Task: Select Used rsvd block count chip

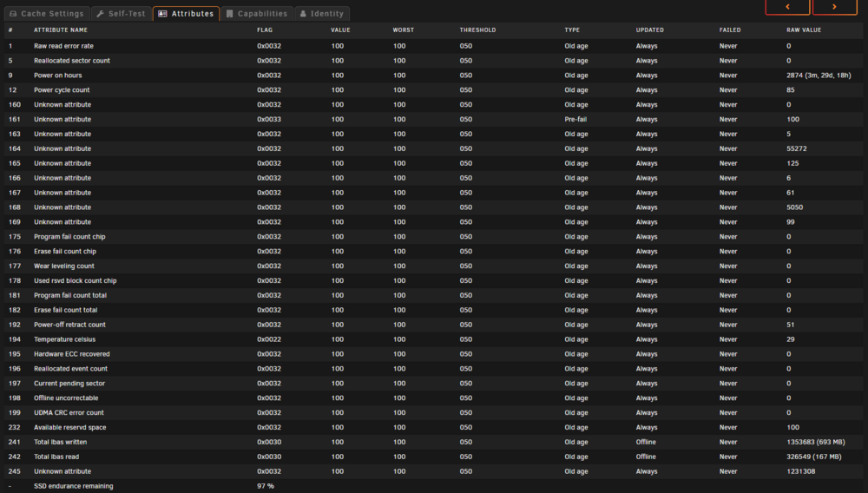Action: tap(434, 280)
